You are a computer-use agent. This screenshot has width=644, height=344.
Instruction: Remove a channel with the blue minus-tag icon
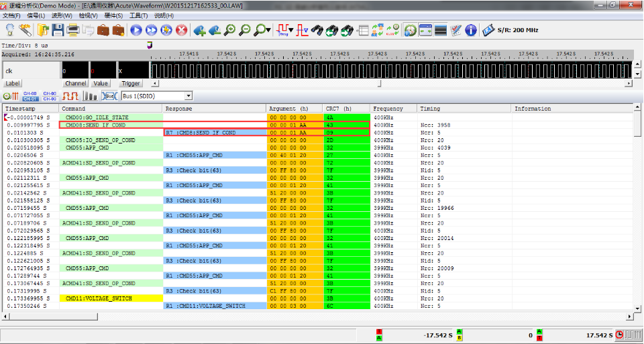pos(215,30)
